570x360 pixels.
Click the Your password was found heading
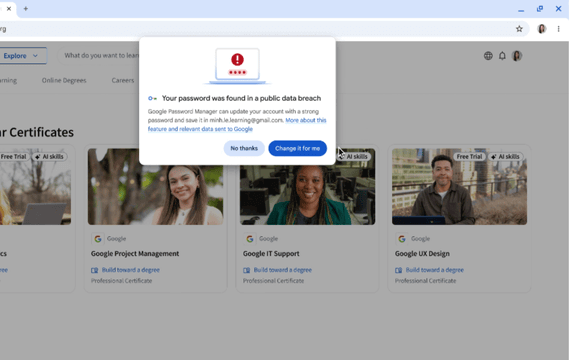[241, 98]
